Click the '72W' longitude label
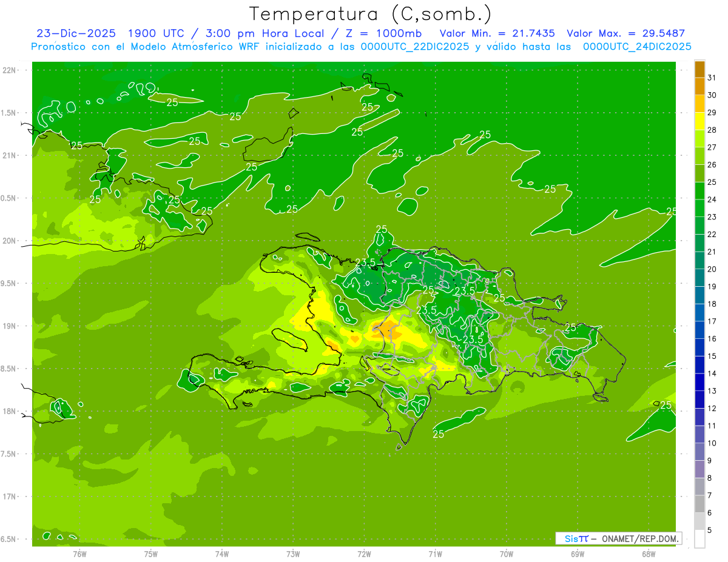Screen dimensions: 728x562 pyautogui.click(x=365, y=554)
